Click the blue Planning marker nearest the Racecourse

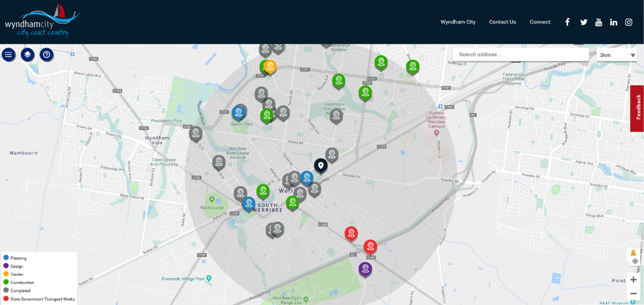[x=249, y=204]
